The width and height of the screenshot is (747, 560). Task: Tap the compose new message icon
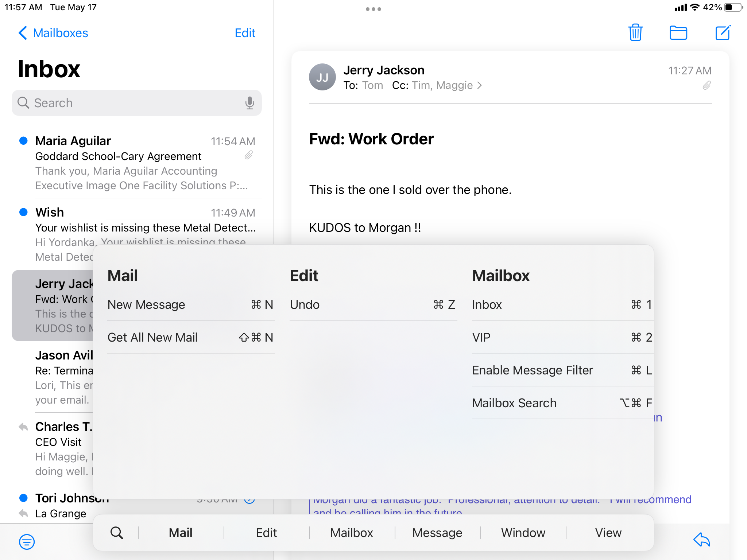click(722, 33)
